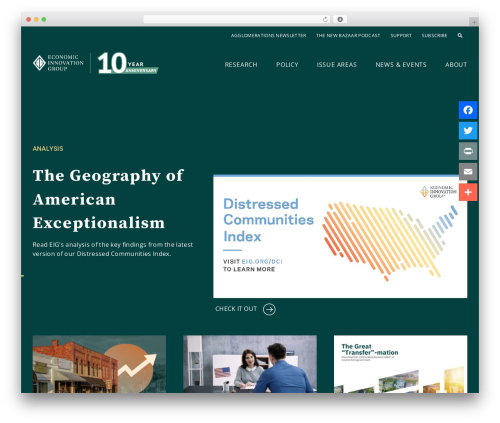Click the circled arrow next to Check It Out
Viewport: 500px width, 423px height.
[269, 309]
